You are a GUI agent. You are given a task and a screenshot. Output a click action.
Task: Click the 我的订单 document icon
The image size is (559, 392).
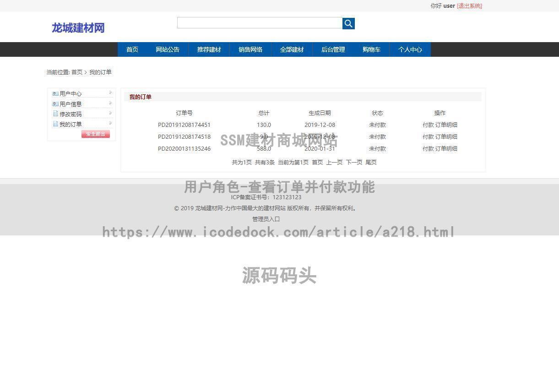click(x=54, y=124)
